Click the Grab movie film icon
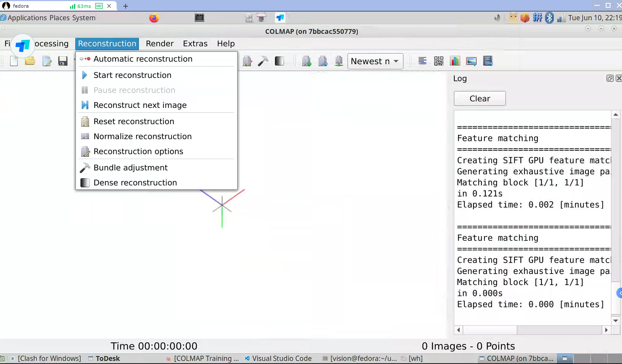Viewport: 622px width, 364px height. tap(488, 61)
